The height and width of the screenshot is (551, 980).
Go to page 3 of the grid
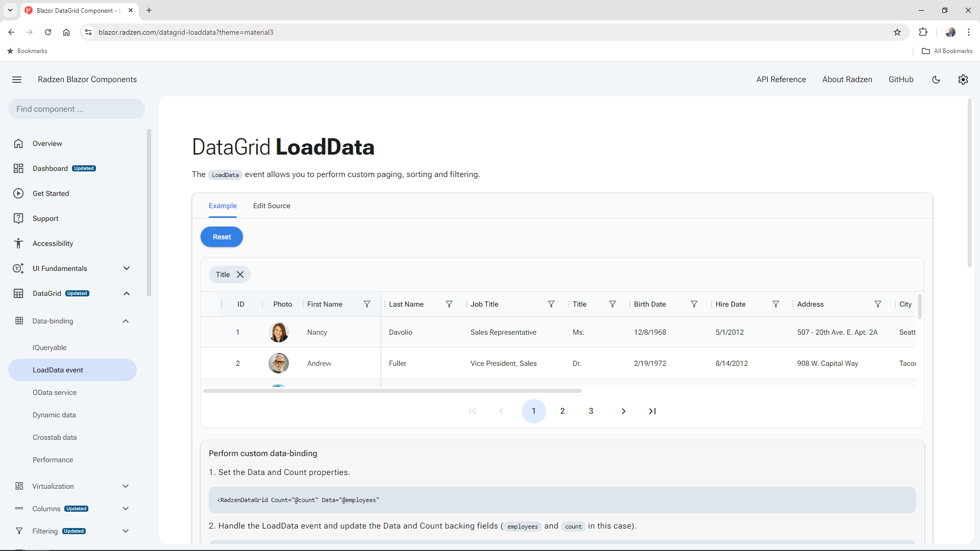point(591,411)
